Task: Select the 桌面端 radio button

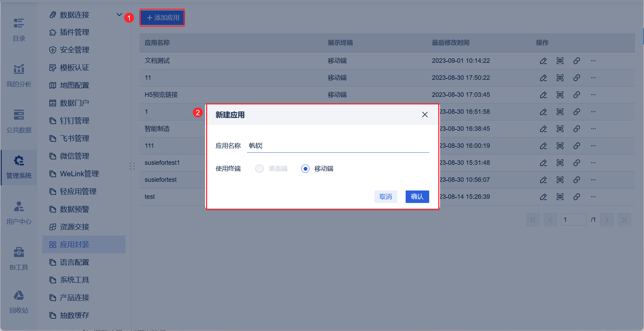Action: pos(260,169)
